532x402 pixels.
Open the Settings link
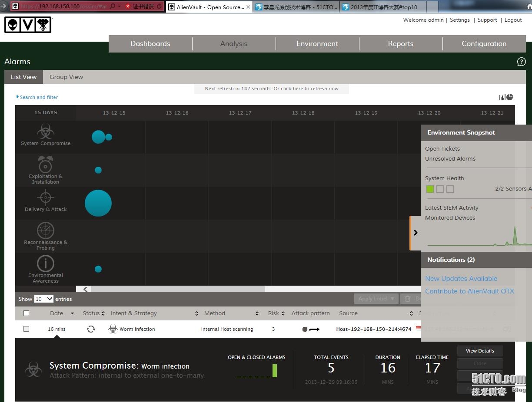(460, 20)
